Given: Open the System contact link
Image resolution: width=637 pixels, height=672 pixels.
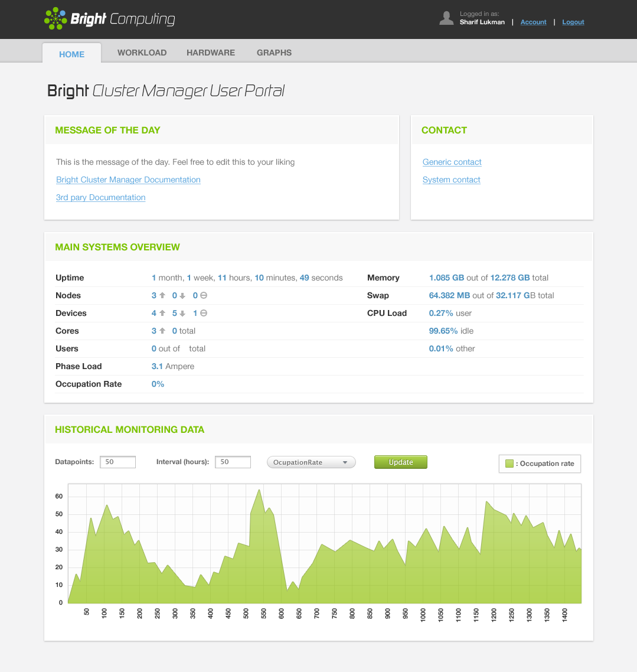Looking at the screenshot, I should [x=452, y=180].
